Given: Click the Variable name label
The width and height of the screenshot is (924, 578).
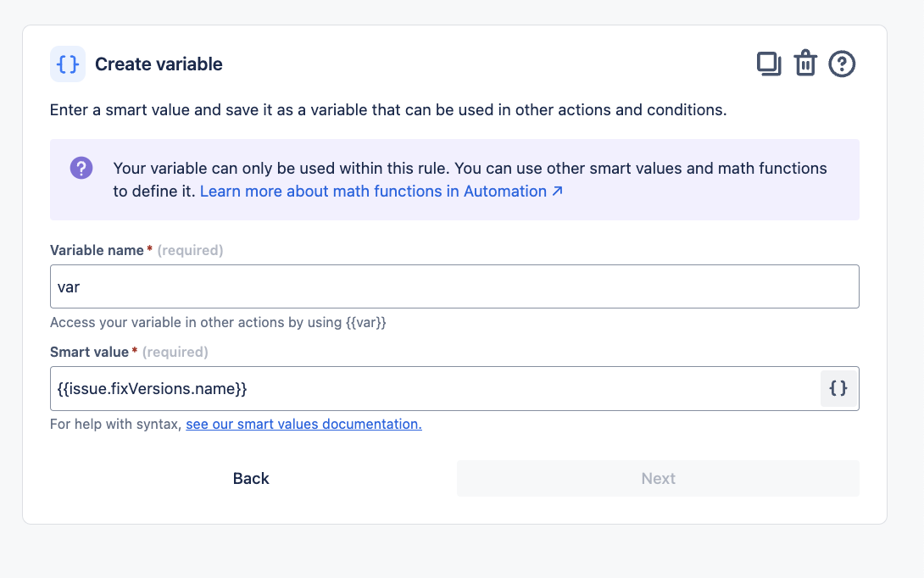Looking at the screenshot, I should pyautogui.click(x=97, y=250).
